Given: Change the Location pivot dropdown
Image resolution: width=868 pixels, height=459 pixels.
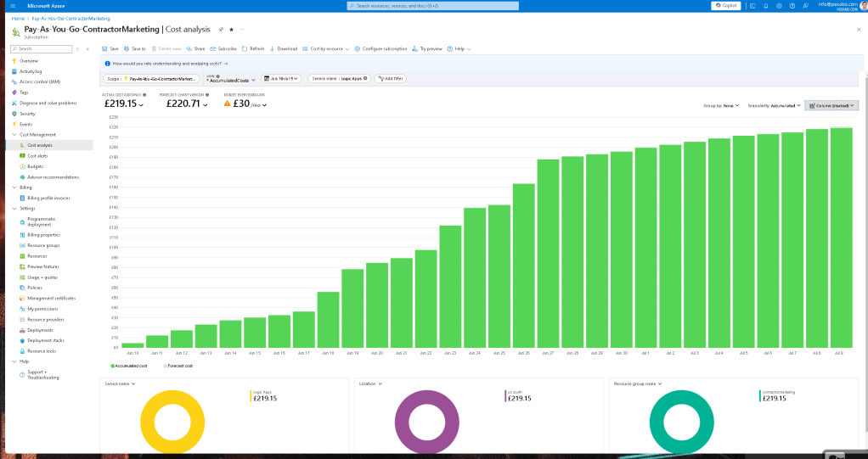Looking at the screenshot, I should [x=370, y=383].
